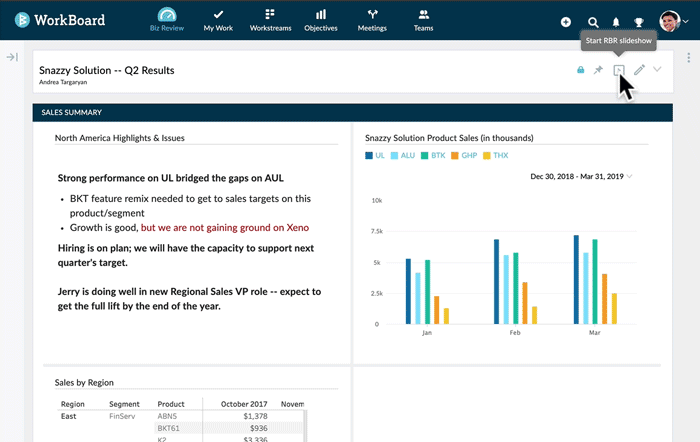700x442 pixels.
Task: Click the Strong performance on UL headline
Action: (x=171, y=178)
